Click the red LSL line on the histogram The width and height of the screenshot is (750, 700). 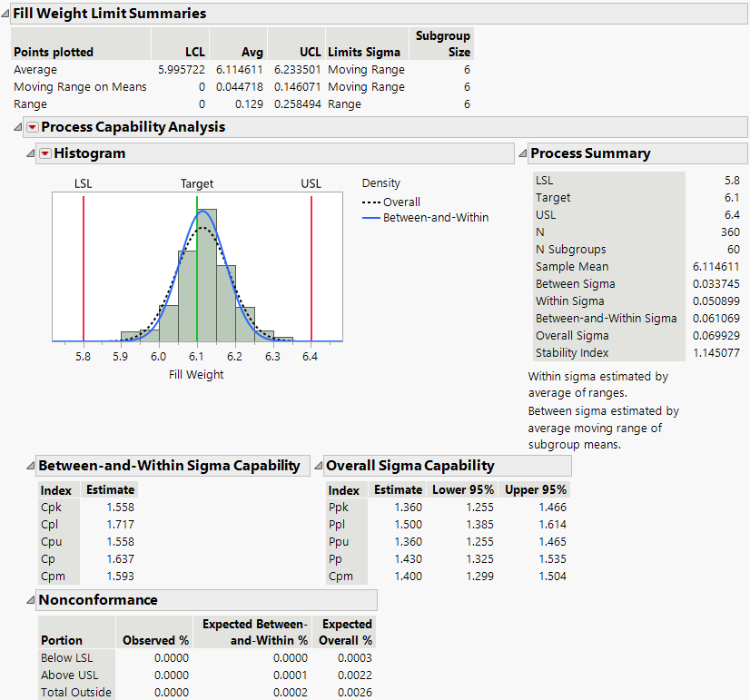point(84,272)
